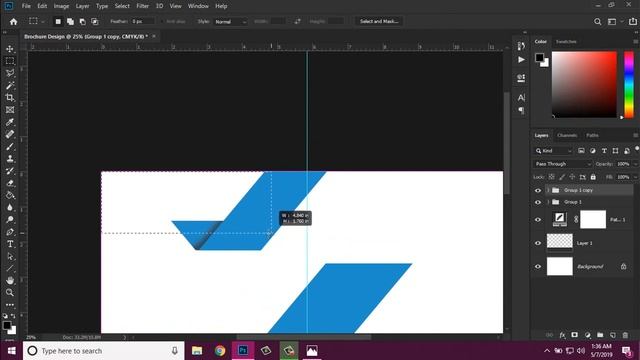
Task: Open the Image menu
Action: [x=61, y=6]
